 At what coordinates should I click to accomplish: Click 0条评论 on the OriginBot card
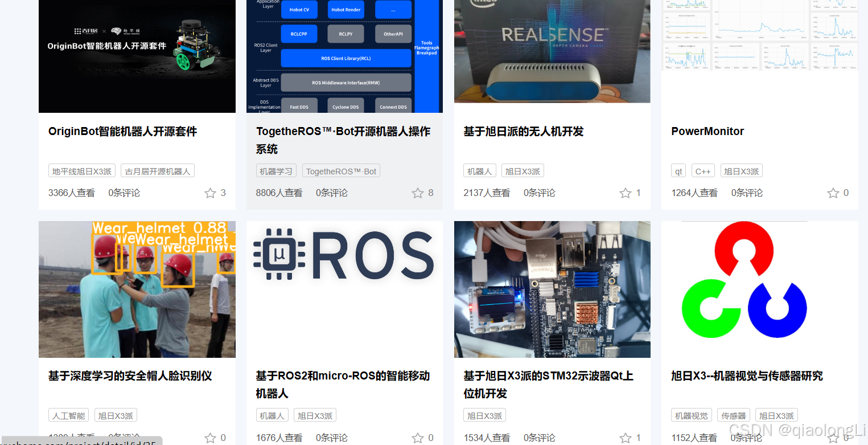pos(124,193)
